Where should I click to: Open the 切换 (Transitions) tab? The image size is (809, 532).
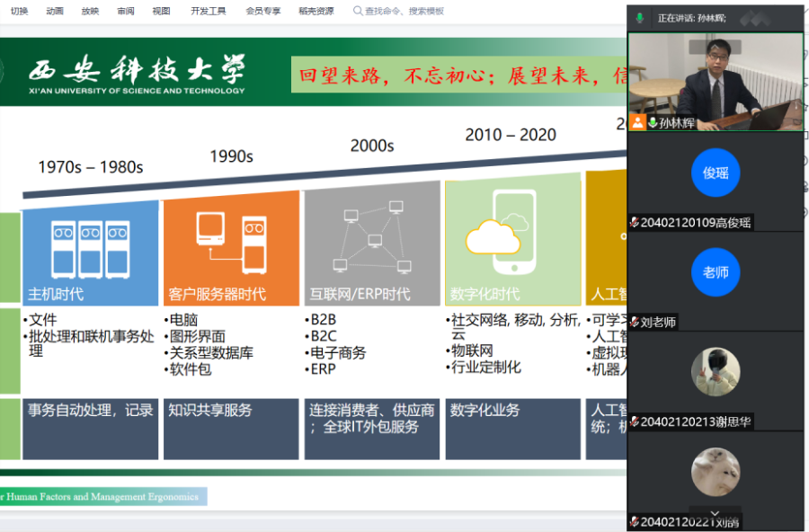click(x=19, y=11)
